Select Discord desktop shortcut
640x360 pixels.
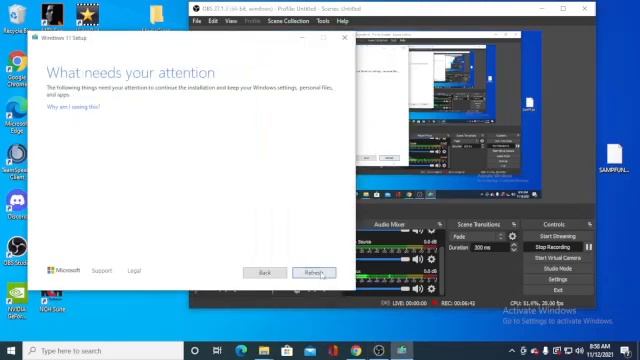(17, 204)
